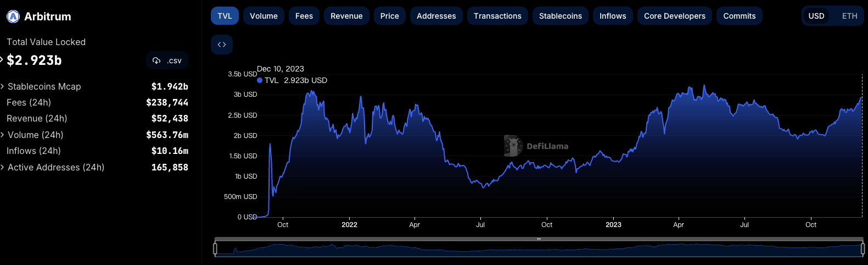Select USD denomination toggle

click(x=816, y=16)
